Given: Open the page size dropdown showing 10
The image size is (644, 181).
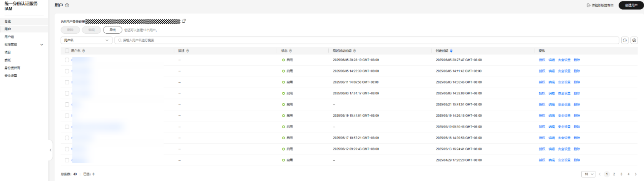Looking at the screenshot, I should click(588, 174).
